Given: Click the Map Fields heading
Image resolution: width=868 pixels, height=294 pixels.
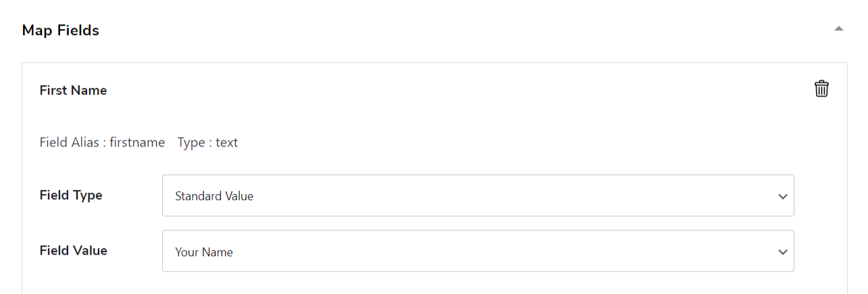Looking at the screenshot, I should 61,30.
